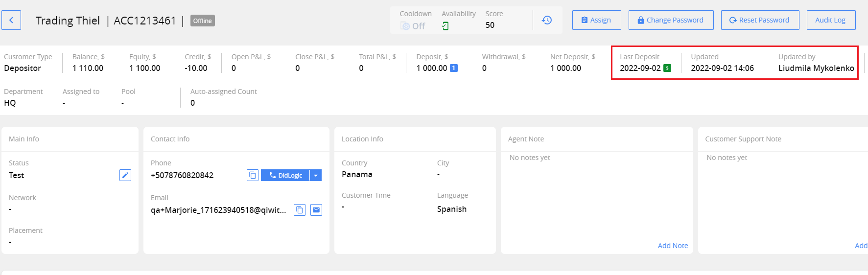Click the Location Info panel header
Viewport: 868px width, 275px height.
(362, 139)
